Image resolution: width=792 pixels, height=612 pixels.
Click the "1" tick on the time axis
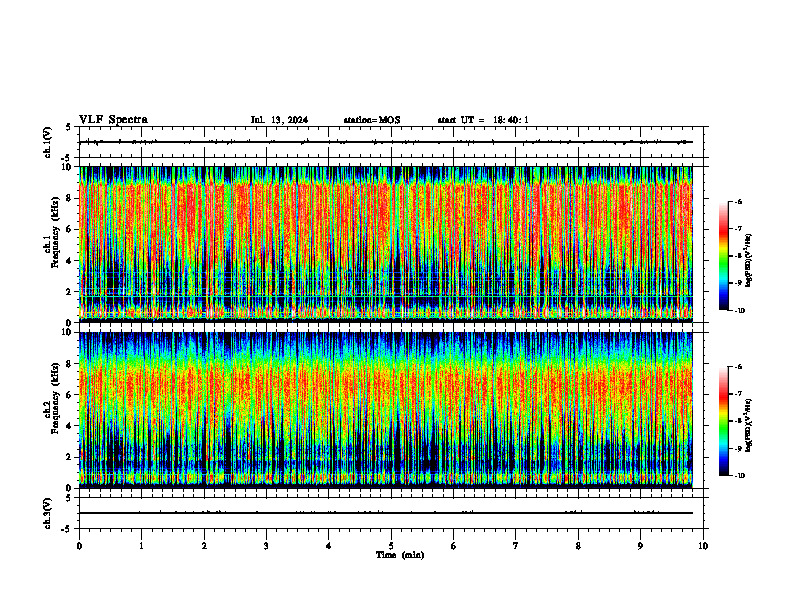(x=141, y=546)
